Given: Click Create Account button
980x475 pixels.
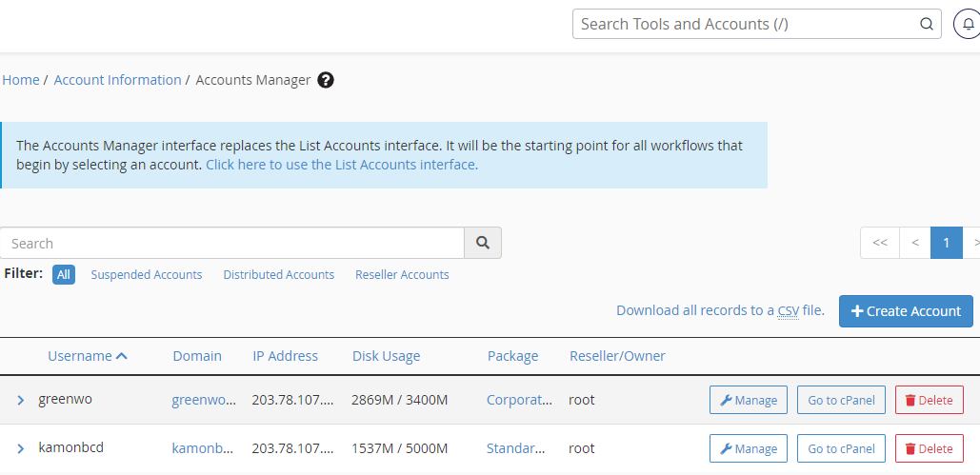Looking at the screenshot, I should (906, 311).
